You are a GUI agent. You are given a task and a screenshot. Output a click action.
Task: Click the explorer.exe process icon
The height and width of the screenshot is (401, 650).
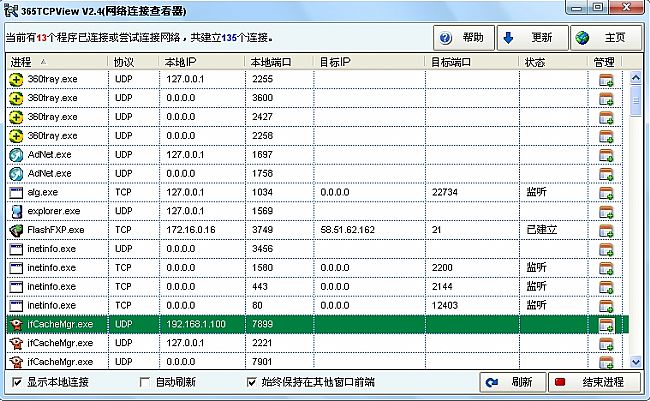[16, 211]
